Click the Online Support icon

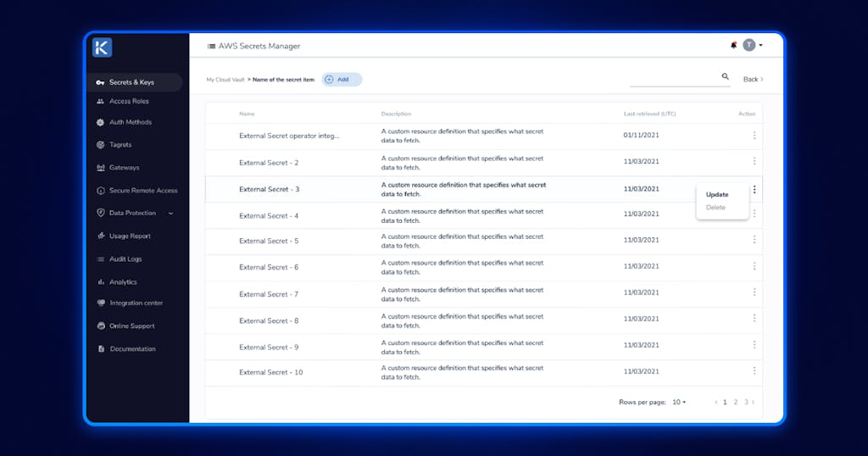coord(101,326)
